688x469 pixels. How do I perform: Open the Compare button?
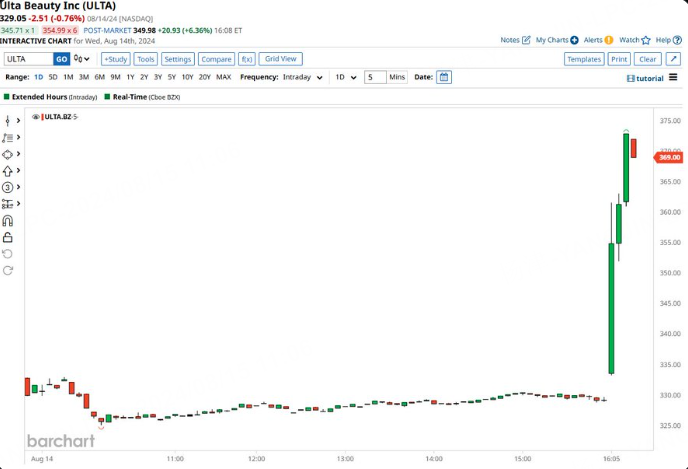click(216, 59)
